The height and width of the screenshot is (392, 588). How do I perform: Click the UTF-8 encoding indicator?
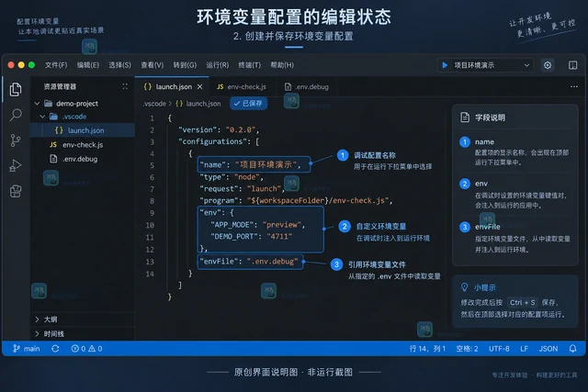click(499, 349)
